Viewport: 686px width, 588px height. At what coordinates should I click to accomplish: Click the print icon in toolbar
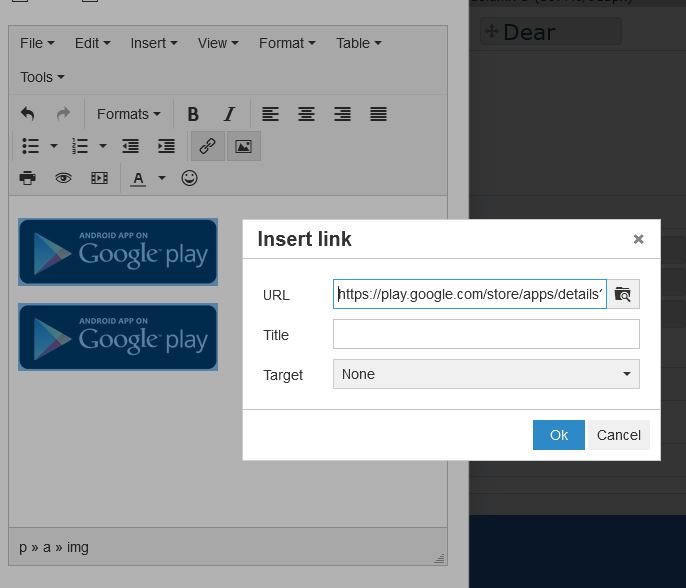28,178
